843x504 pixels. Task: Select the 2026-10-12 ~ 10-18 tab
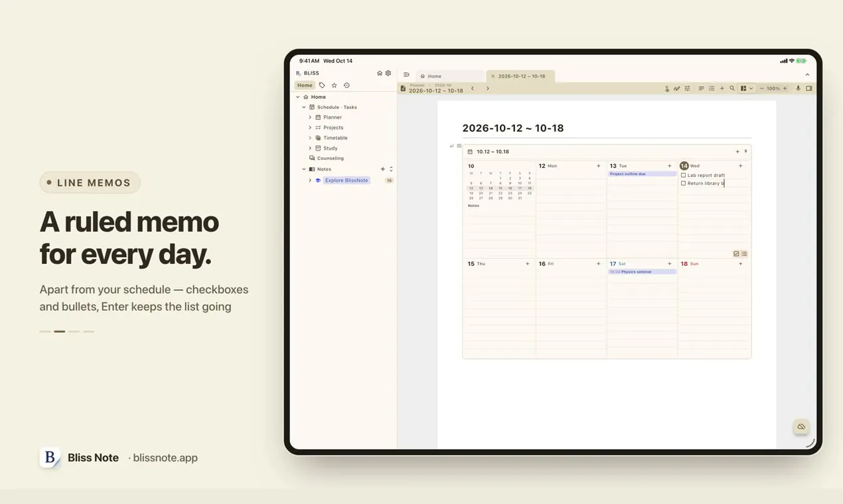522,76
